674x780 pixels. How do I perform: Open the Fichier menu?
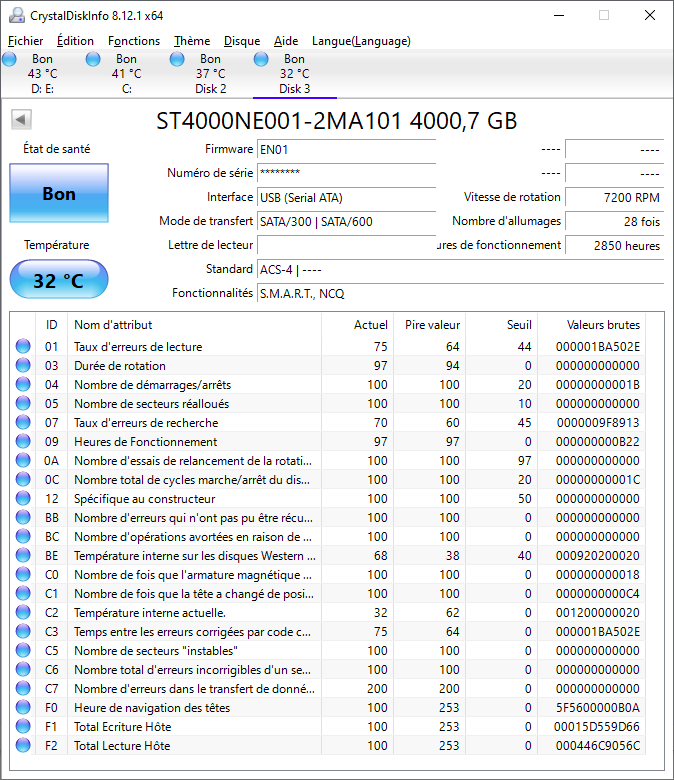(25, 41)
